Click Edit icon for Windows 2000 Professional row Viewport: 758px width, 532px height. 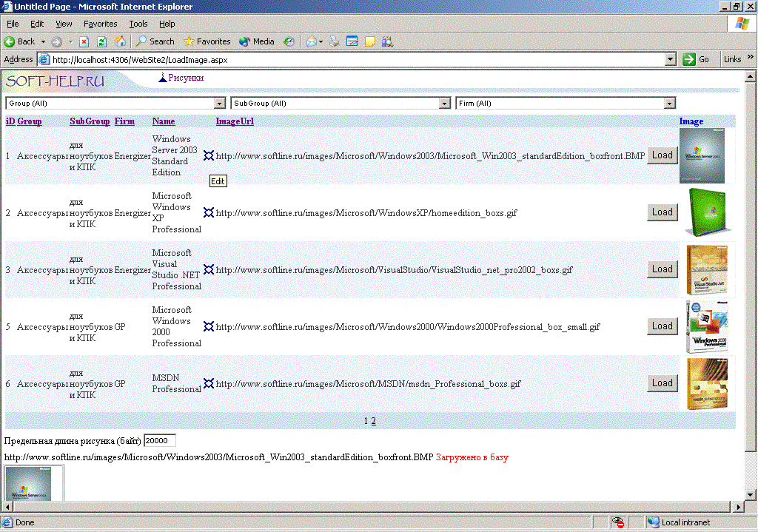[x=208, y=326]
